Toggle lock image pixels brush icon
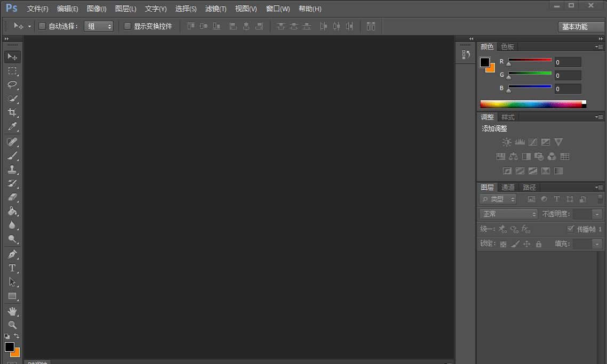The width and height of the screenshot is (607, 364). (515, 244)
